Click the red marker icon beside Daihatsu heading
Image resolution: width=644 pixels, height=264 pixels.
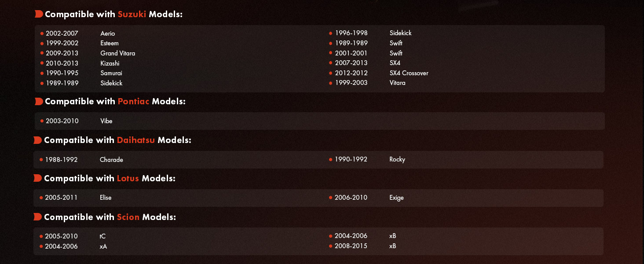(38, 140)
